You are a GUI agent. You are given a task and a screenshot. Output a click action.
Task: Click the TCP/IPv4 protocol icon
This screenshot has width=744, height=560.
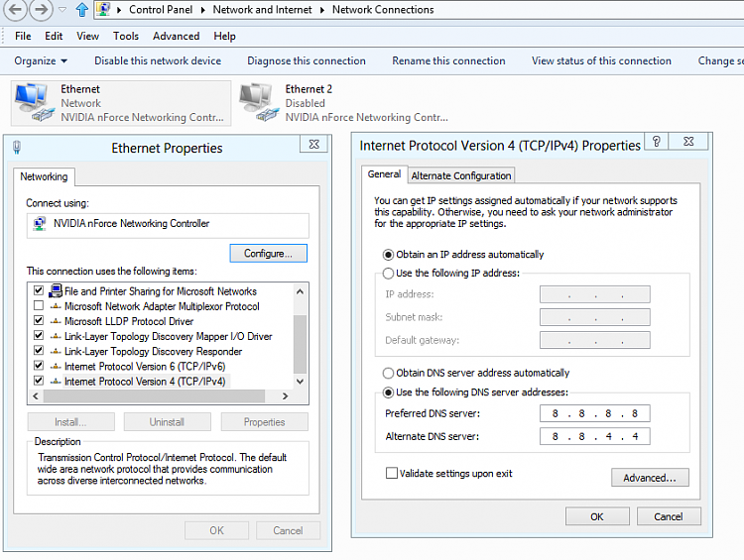pyautogui.click(x=56, y=382)
